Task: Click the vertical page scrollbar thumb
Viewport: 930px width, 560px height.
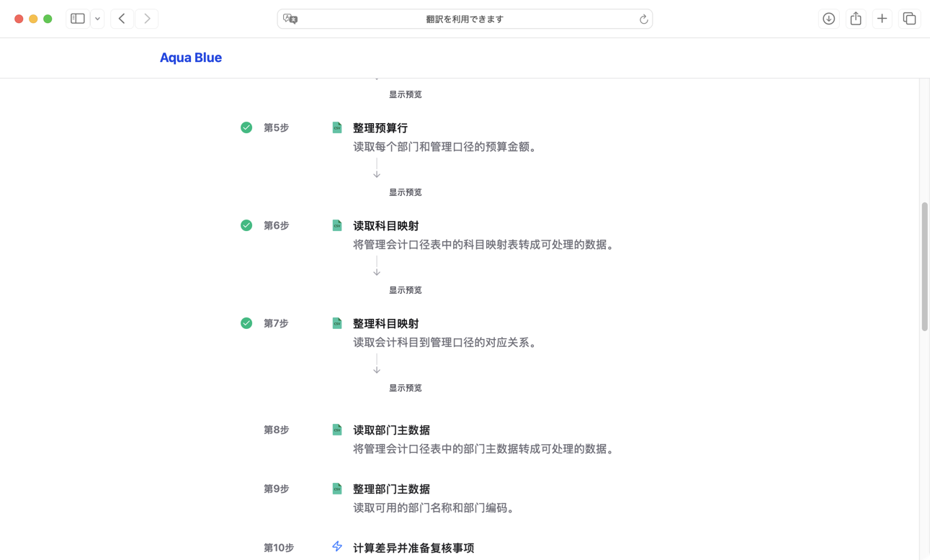Action: pos(924,267)
